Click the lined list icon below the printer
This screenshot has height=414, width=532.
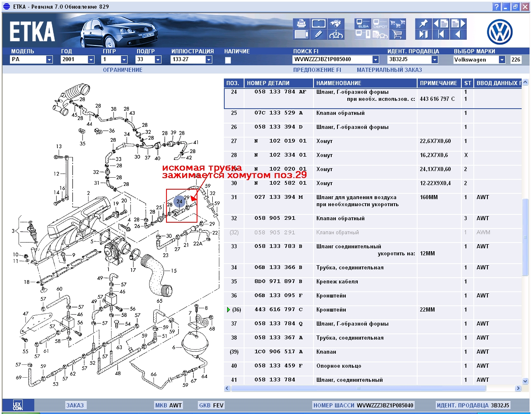click(x=302, y=35)
